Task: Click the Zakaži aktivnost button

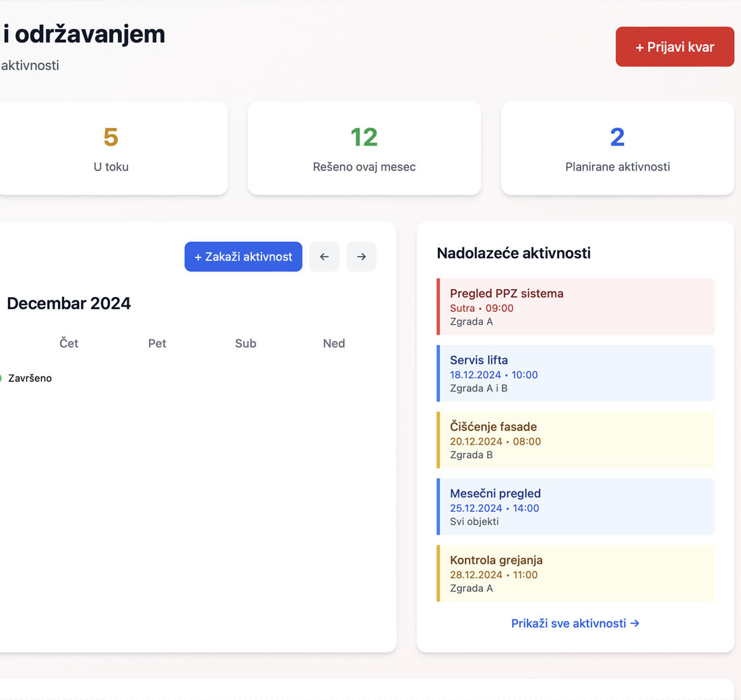Action: click(x=243, y=257)
